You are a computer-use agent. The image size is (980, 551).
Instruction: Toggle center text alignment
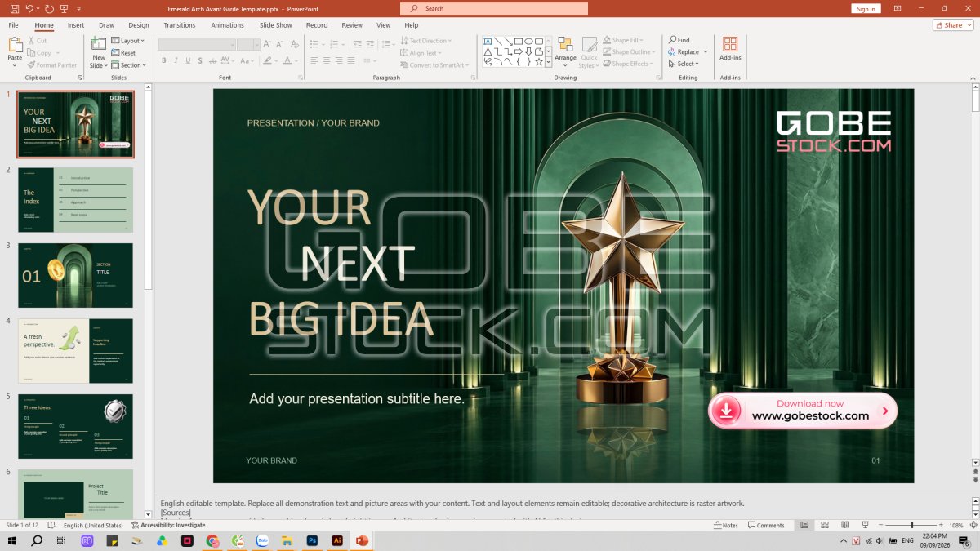coord(327,60)
